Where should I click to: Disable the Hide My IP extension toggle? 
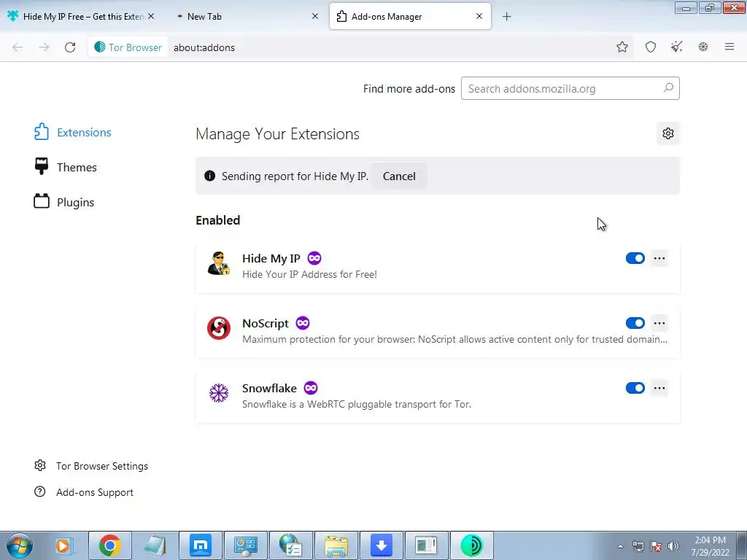635,258
